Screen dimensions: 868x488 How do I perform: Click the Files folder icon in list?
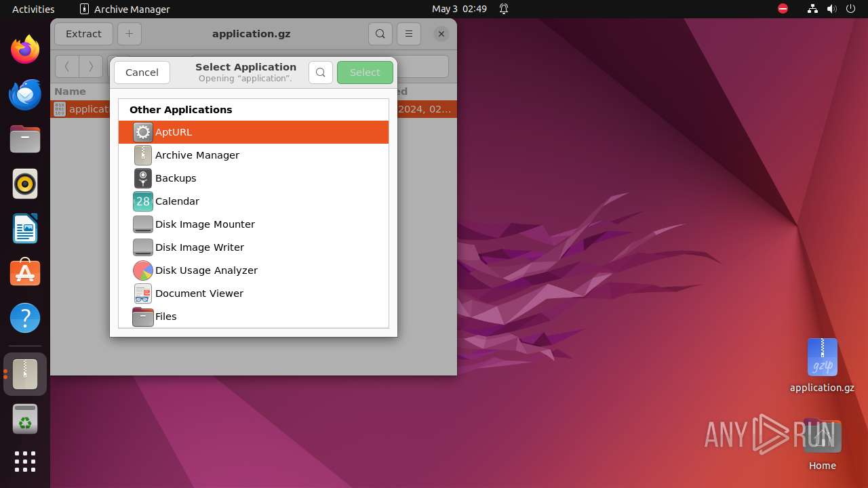pyautogui.click(x=143, y=317)
